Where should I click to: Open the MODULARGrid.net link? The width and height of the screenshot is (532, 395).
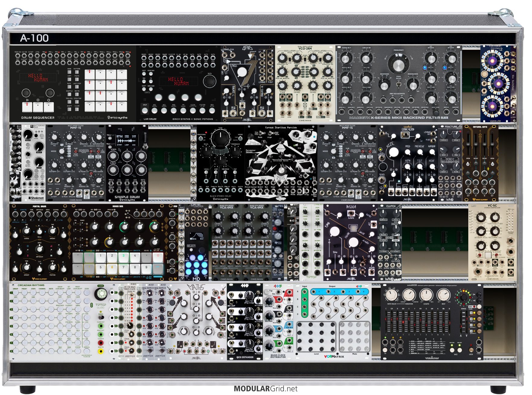pyautogui.click(x=266, y=389)
